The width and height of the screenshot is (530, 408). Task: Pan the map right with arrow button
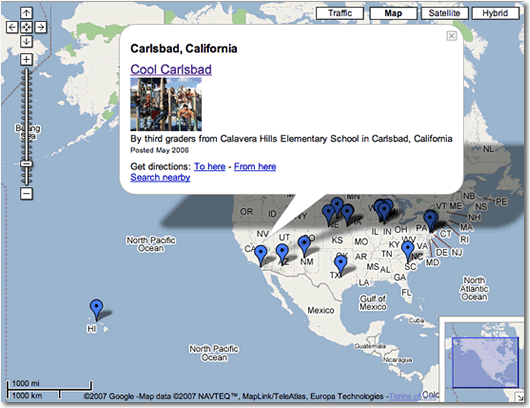pos(41,27)
